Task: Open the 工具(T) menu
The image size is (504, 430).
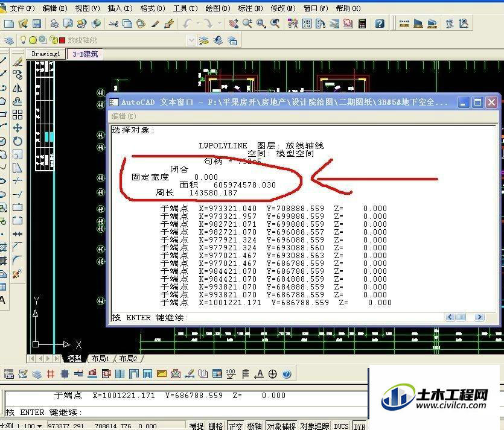Action: [x=185, y=8]
